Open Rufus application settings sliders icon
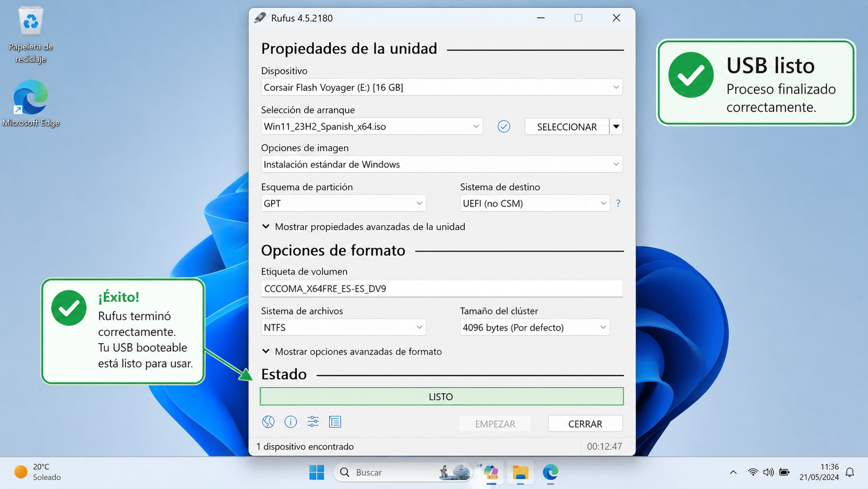Screen dimensions: 868x489 pos(313,422)
